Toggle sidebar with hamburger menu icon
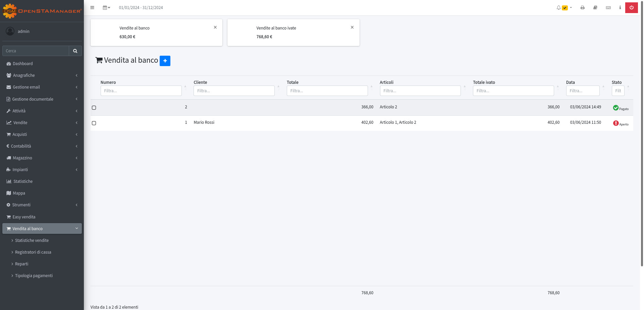644x310 pixels. click(92, 8)
